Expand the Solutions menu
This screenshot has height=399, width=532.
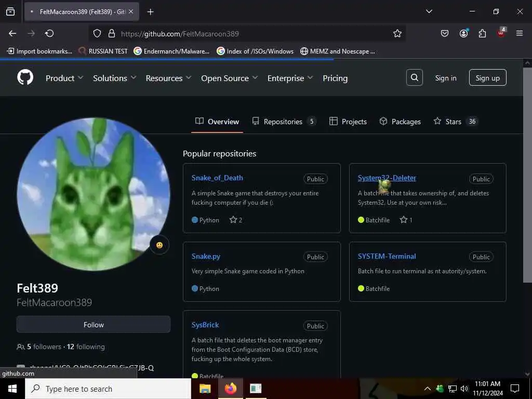[115, 78]
